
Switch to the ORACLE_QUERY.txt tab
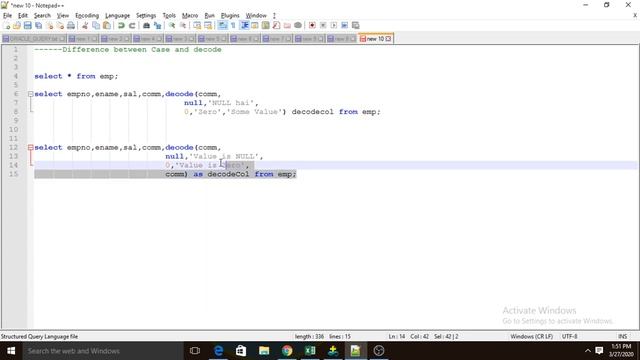(x=34, y=39)
